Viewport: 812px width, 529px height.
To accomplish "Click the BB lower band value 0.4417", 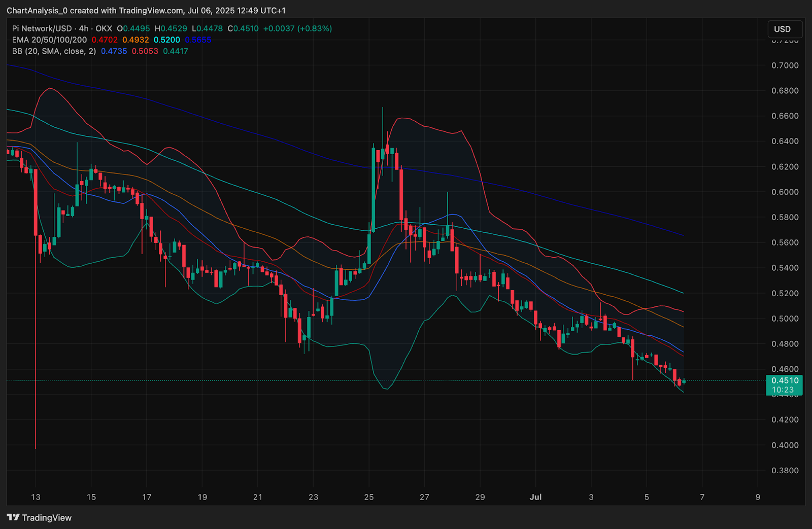I will (x=175, y=51).
